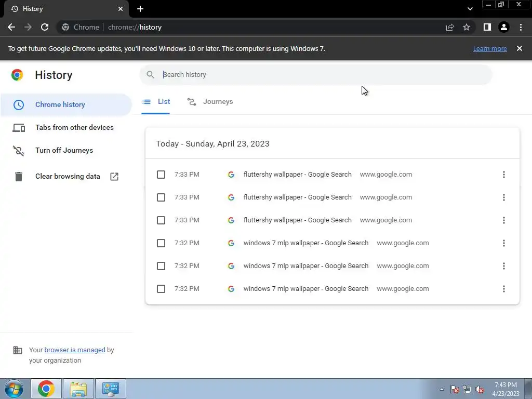Click the network tray icon
The image size is (532, 399).
467,389
